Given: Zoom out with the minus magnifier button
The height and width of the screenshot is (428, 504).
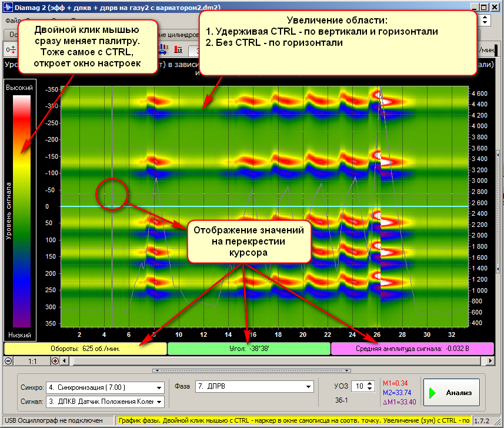Looking at the screenshot, I should tap(8, 361).
